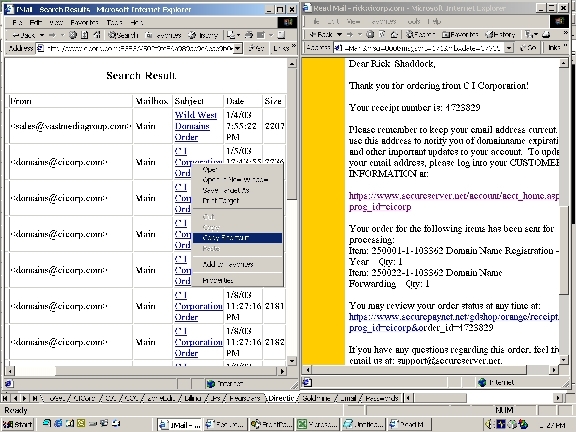This screenshot has width=576, height=432.
Task: Open File menu in IMail search window
Action: click(x=17, y=22)
